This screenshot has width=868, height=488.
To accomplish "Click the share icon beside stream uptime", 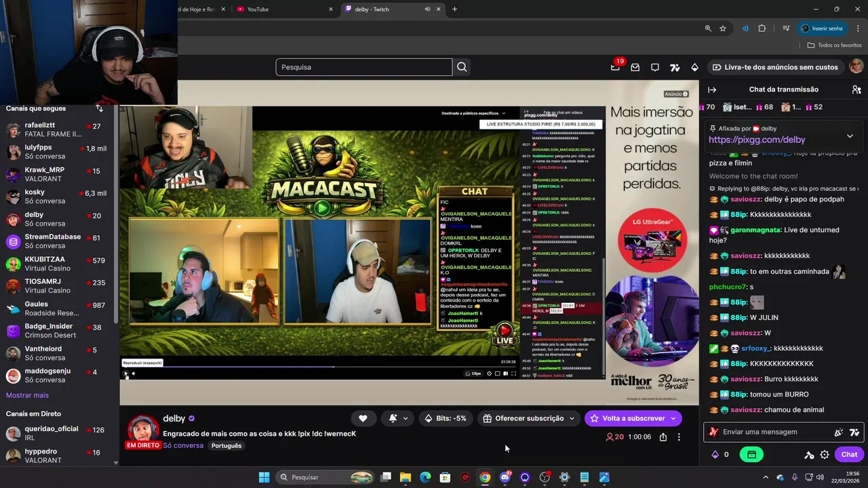I will pyautogui.click(x=663, y=437).
